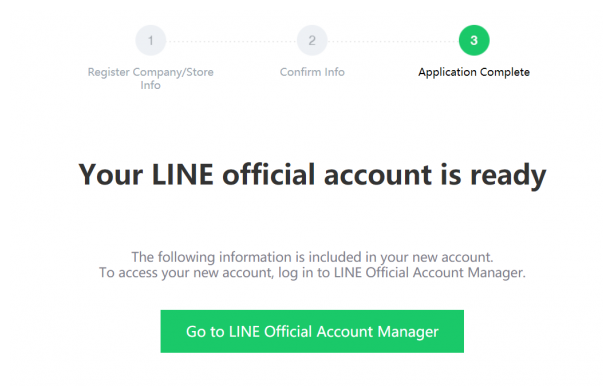Viewport: 603px width, 386px height.
Task: Click the number 3 inside the green circle
Action: (474, 40)
